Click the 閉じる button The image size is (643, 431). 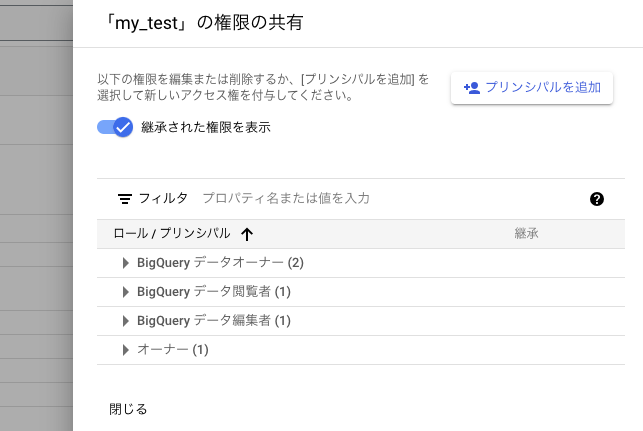coord(128,409)
